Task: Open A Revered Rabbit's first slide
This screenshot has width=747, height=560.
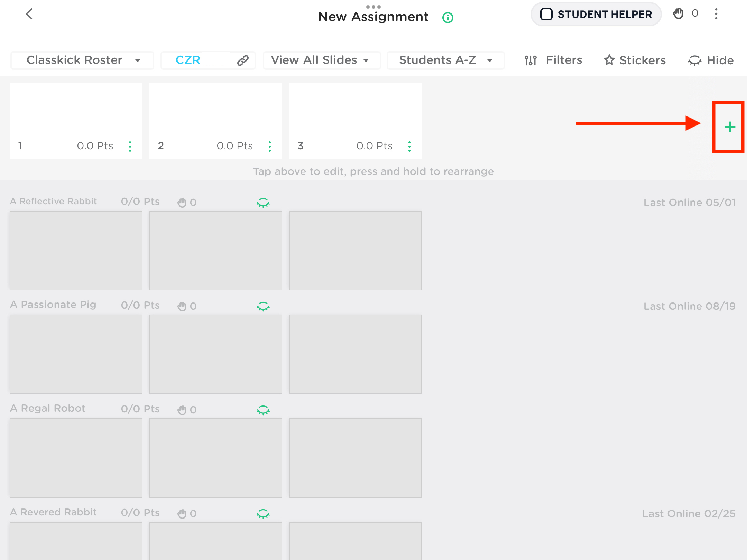Action: click(x=76, y=541)
